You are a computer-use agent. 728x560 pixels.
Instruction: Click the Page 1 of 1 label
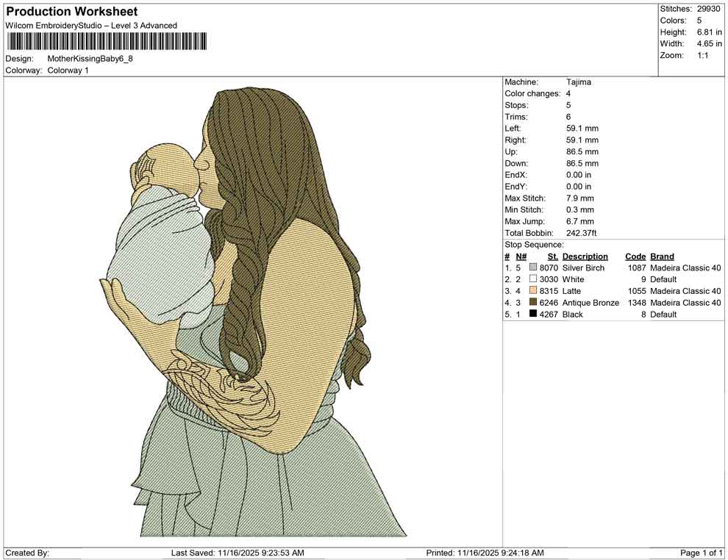698,553
